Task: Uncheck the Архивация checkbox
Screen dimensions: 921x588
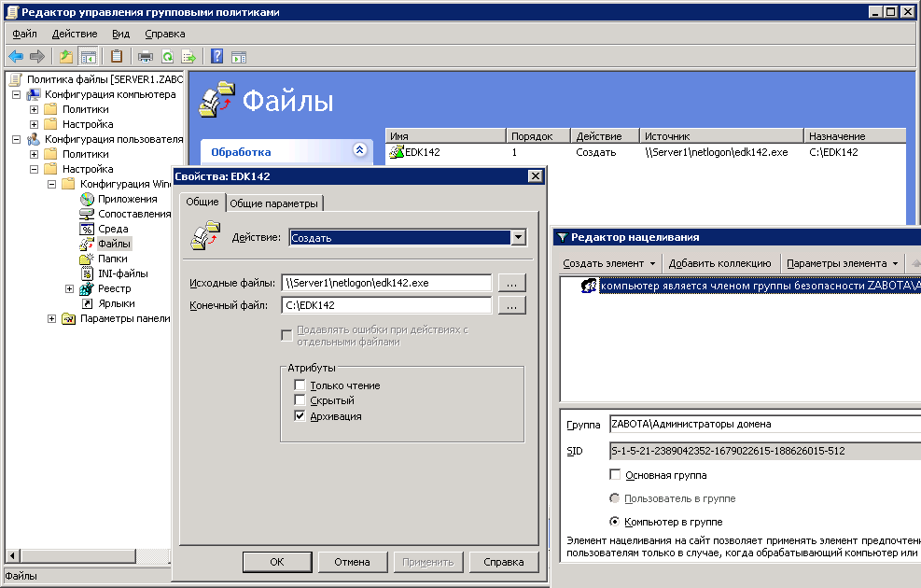Action: coord(300,416)
